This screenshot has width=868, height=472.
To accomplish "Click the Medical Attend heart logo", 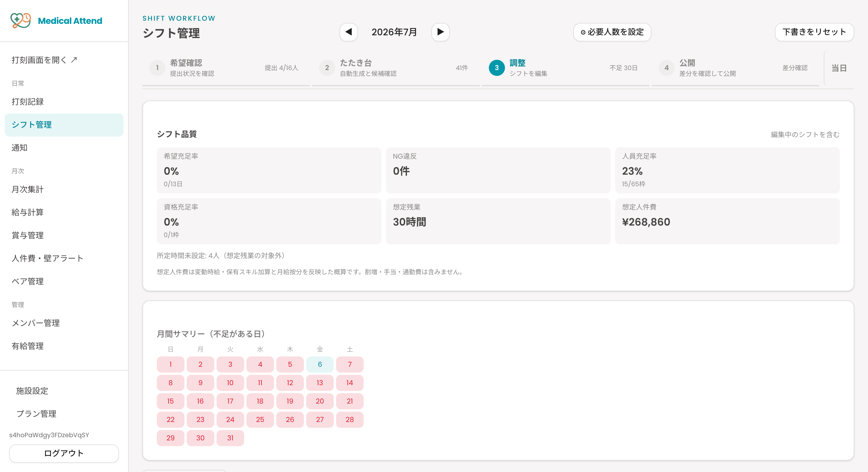I will tap(21, 21).
